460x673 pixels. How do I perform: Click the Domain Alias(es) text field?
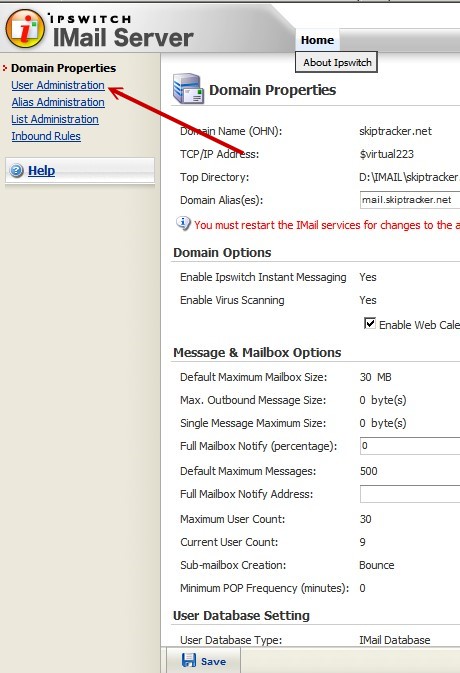click(x=410, y=200)
